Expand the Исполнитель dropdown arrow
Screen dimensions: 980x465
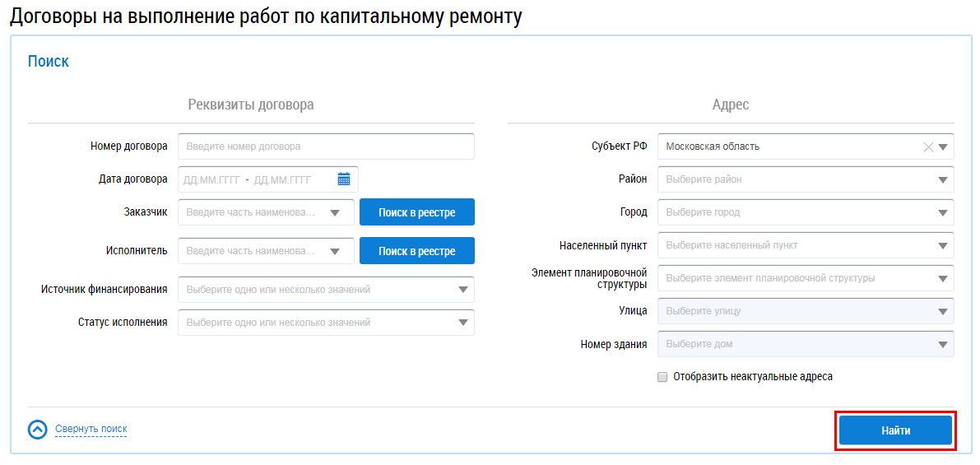tap(335, 251)
